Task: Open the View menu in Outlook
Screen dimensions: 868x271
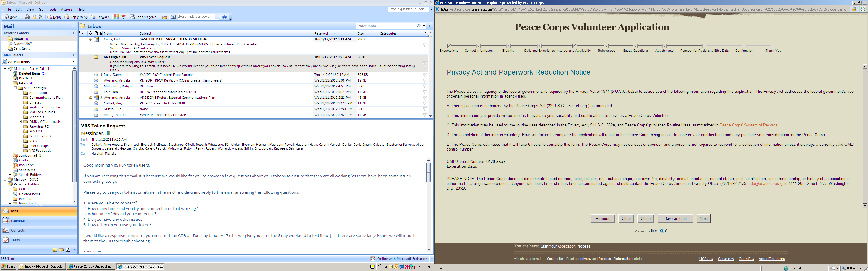Action: (x=30, y=9)
